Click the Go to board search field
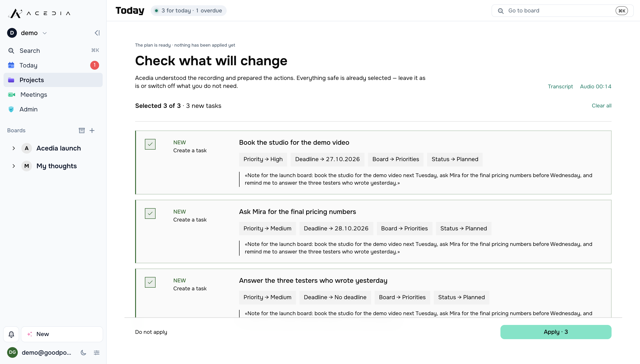This screenshot has width=640, height=364. click(562, 10)
